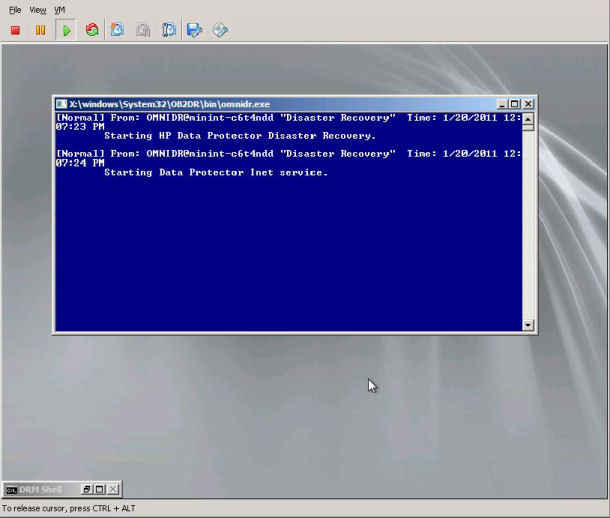Take a snapshot of the VM
Screen dimensions: 610x518
pos(117,30)
